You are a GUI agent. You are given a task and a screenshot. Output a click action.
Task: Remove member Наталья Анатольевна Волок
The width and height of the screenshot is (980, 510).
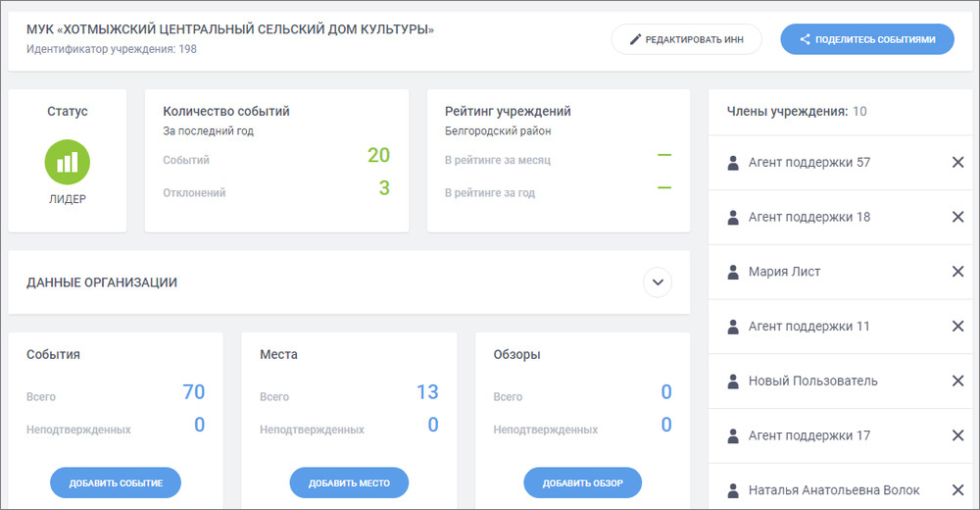[x=957, y=490]
